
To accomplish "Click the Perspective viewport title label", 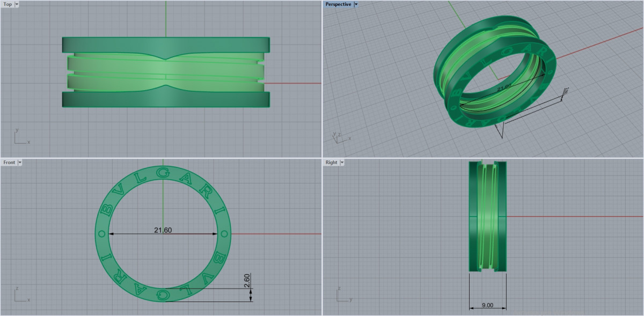I will tap(338, 4).
